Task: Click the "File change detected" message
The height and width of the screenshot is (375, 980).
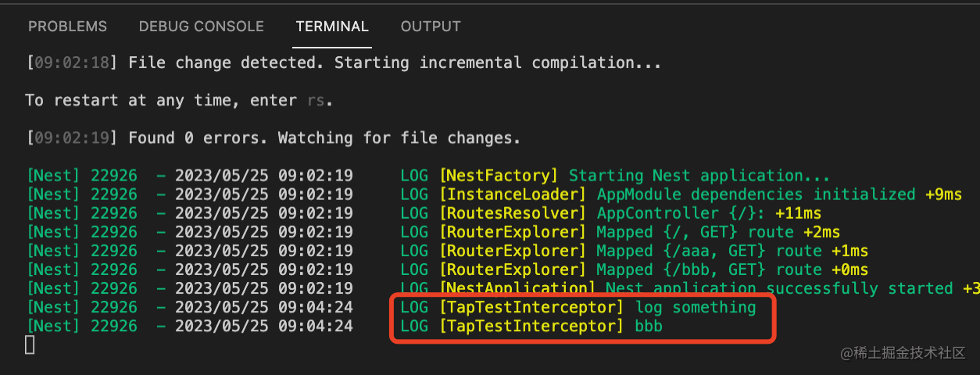Action: 395,62
